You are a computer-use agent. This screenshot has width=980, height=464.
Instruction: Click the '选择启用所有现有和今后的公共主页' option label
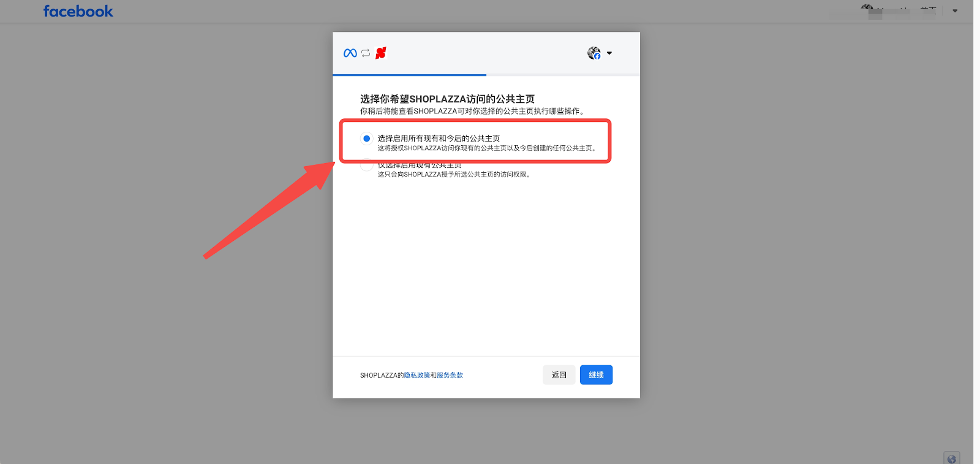439,139
